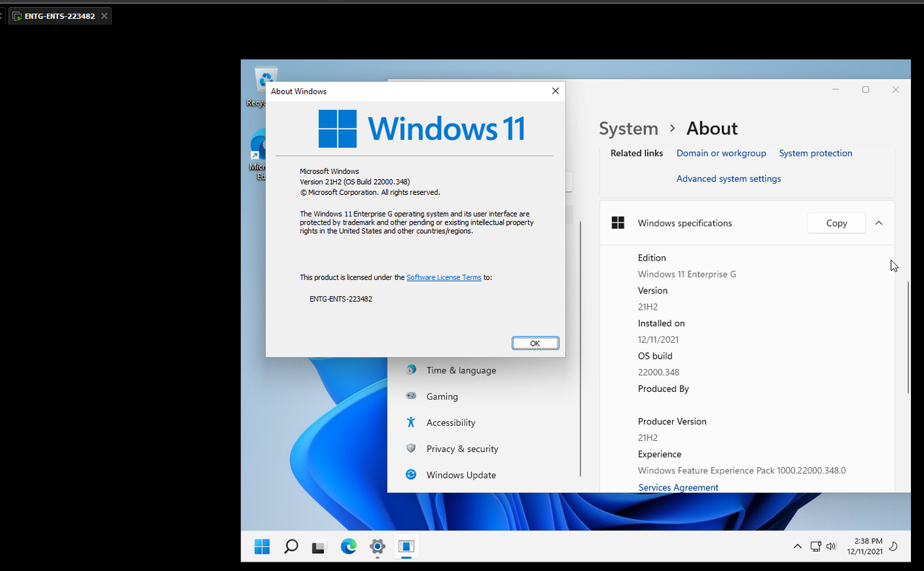Click the About page heading
Viewport: 924px width, 571px height.
click(712, 128)
